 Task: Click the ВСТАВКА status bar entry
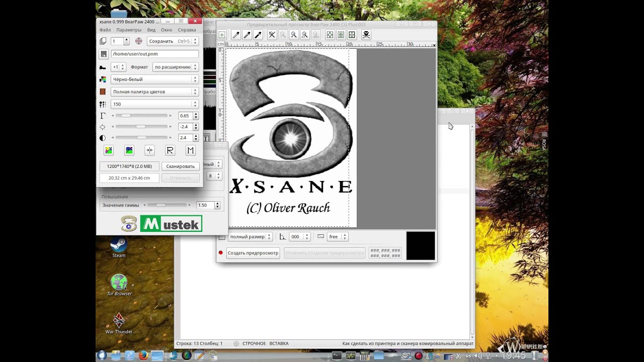279,343
